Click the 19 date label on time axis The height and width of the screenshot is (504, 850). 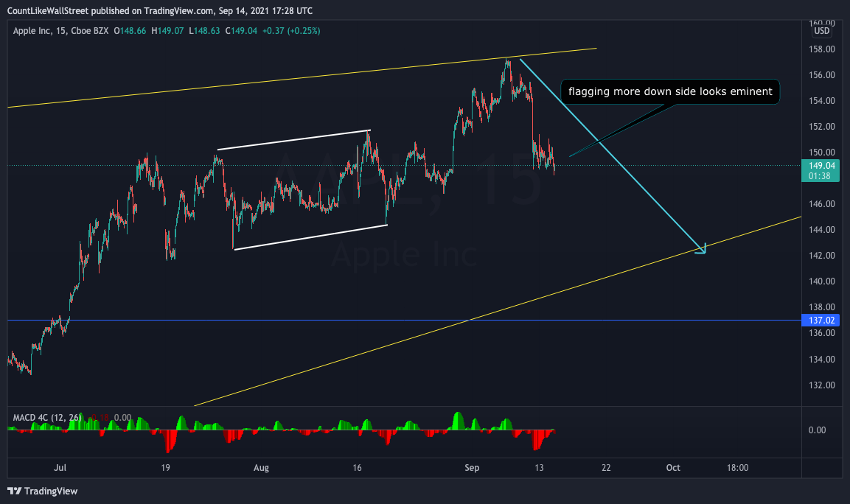coord(165,468)
